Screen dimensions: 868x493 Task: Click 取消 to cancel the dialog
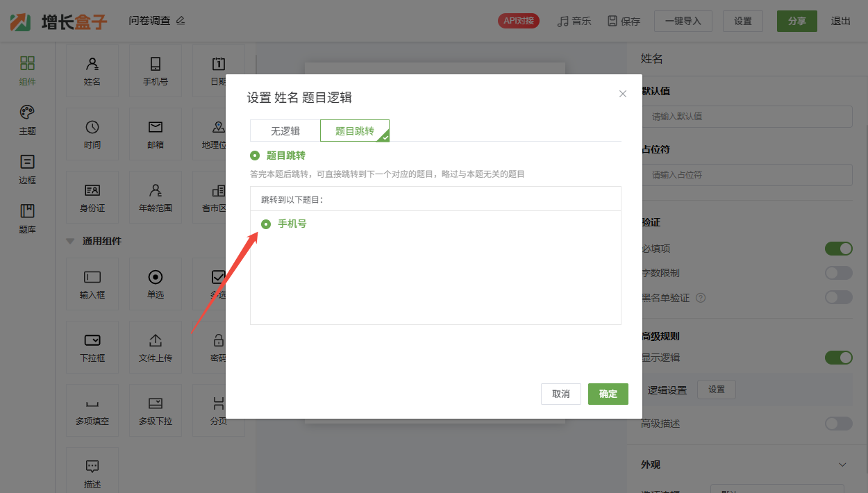[x=561, y=394]
